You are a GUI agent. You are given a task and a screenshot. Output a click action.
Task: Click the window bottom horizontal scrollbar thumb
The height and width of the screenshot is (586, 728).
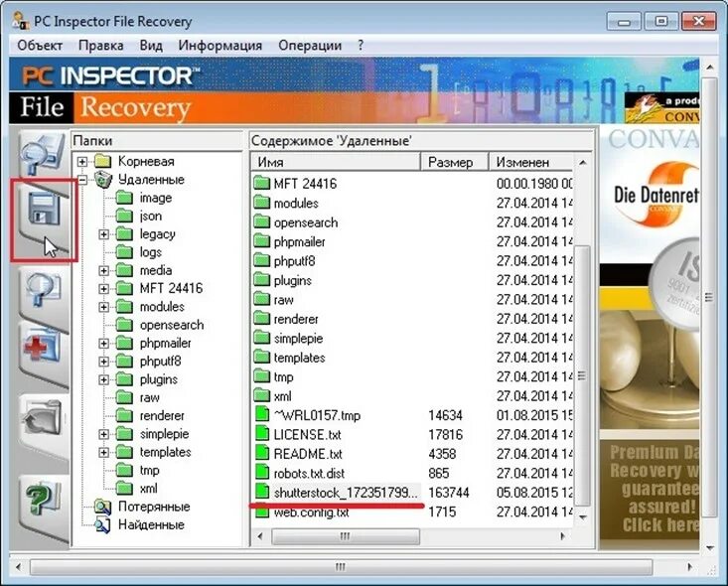[x=341, y=567]
